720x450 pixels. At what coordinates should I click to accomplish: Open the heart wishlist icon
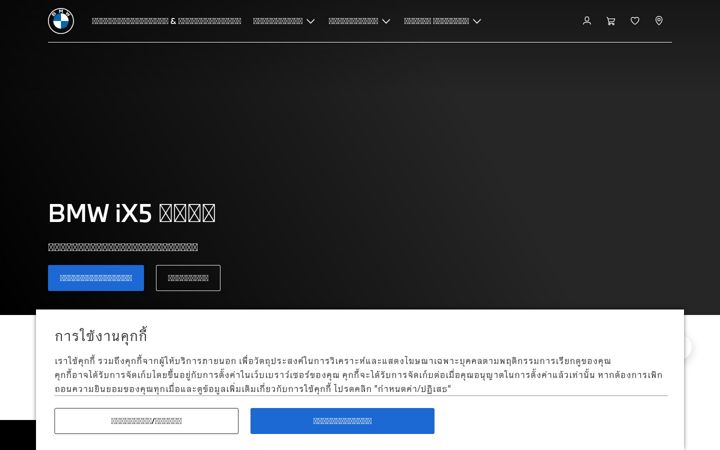click(x=635, y=21)
